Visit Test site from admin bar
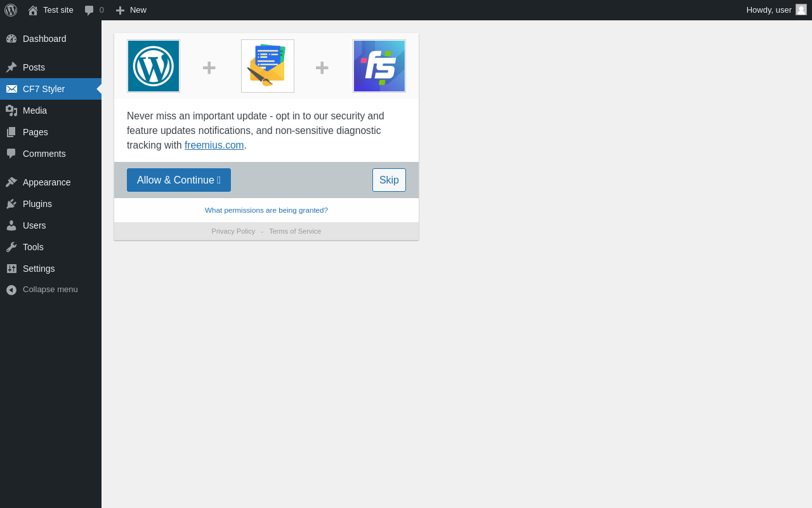This screenshot has height=508, width=812. 51,10
